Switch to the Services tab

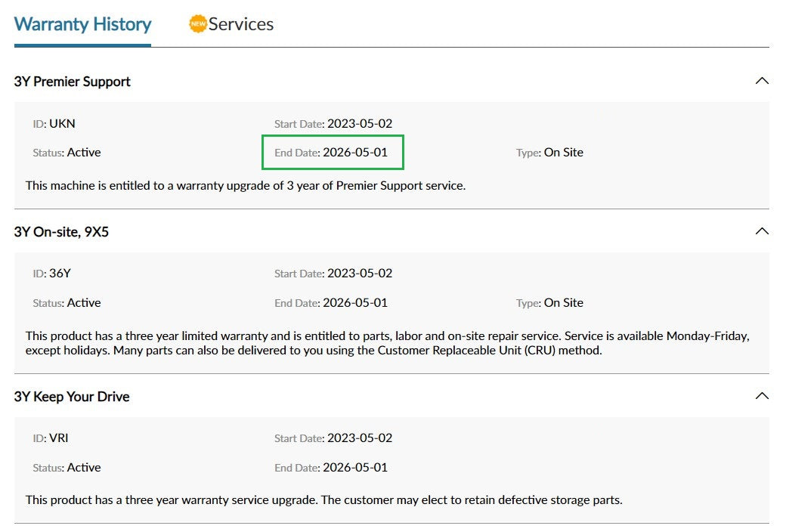240,24
